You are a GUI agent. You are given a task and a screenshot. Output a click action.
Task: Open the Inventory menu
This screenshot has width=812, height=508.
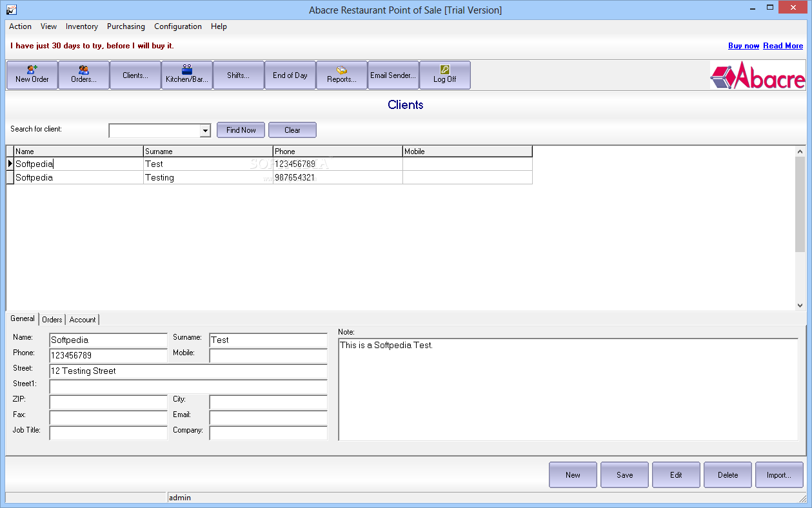pyautogui.click(x=82, y=26)
